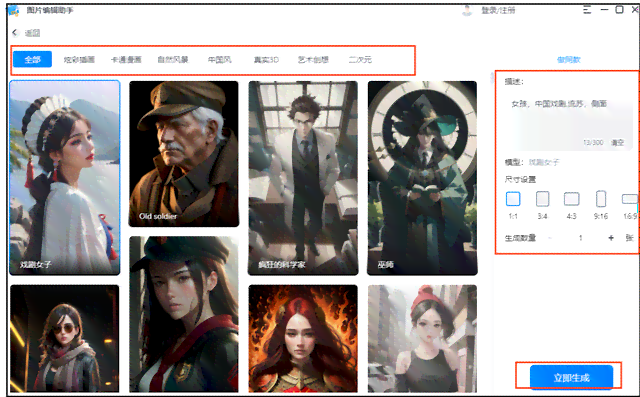Select the red-haired woman in flames thumbnail

(303, 339)
